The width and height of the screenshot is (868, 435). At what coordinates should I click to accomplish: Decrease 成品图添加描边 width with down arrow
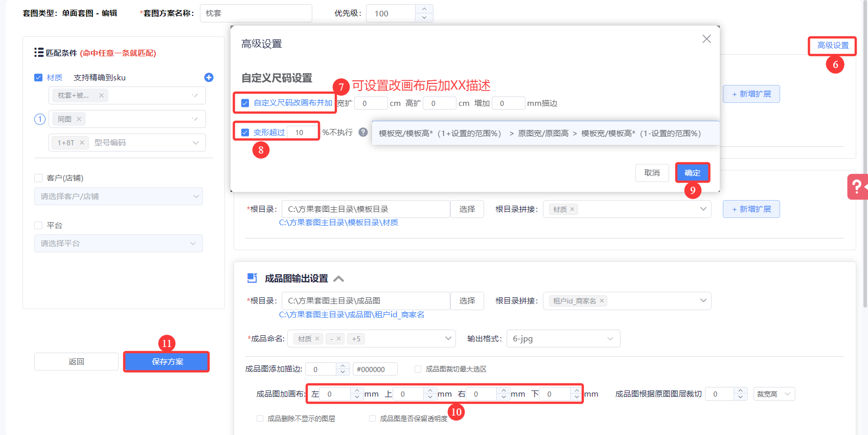pyautogui.click(x=343, y=373)
